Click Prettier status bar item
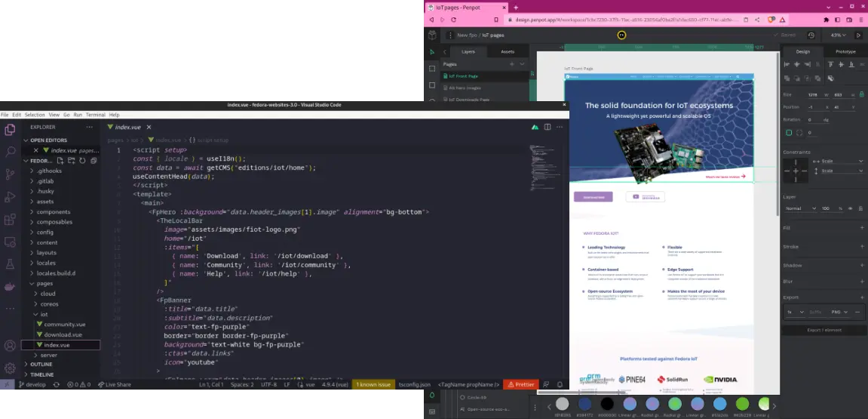The height and width of the screenshot is (419, 868). (521, 384)
